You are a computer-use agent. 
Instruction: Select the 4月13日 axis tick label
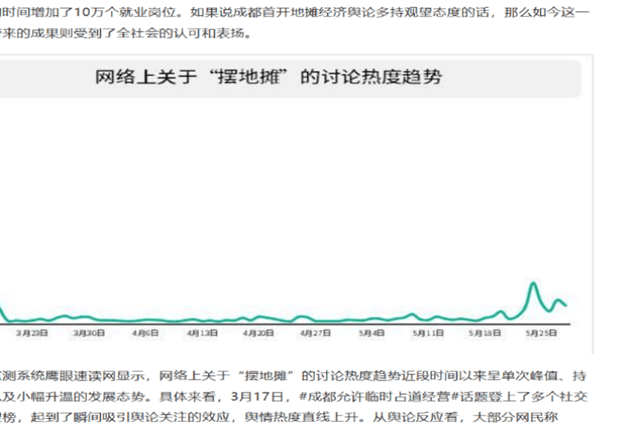[203, 333]
